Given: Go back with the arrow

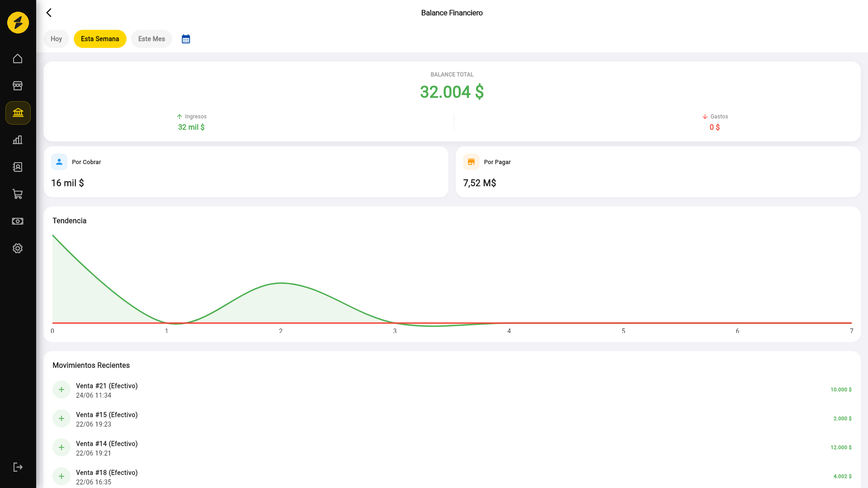Looking at the screenshot, I should pyautogui.click(x=49, y=13).
